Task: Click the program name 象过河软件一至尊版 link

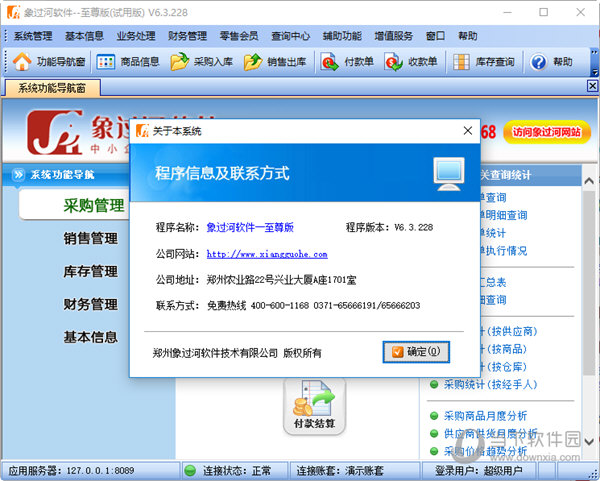Action: pyautogui.click(x=250, y=227)
